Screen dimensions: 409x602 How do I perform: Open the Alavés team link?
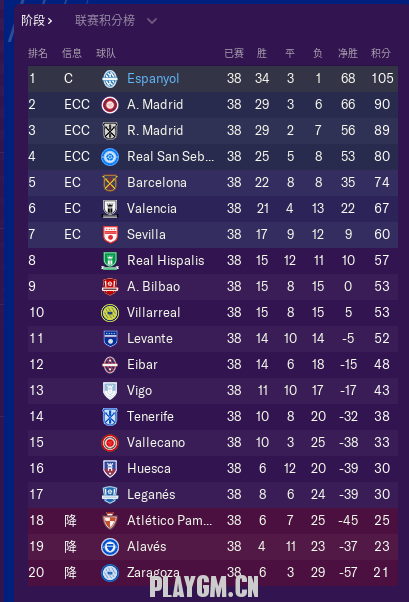point(147,546)
